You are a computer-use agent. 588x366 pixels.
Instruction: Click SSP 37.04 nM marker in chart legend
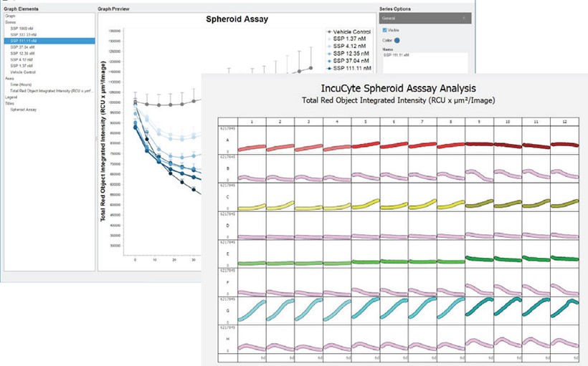tap(328, 61)
